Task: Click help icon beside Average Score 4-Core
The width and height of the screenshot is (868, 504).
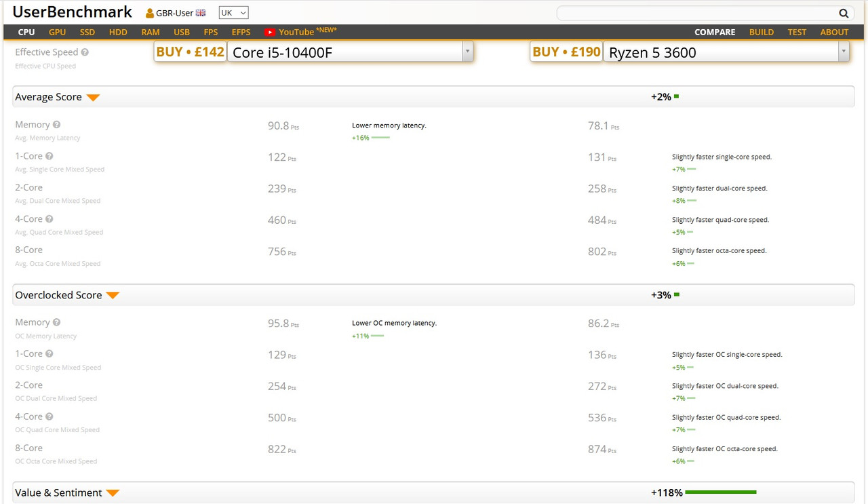Action: tap(49, 218)
